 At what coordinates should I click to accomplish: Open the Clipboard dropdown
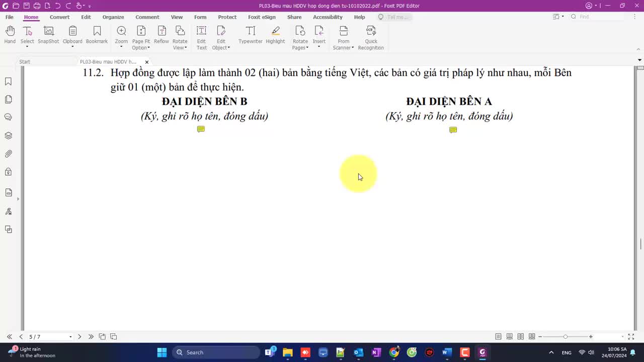(x=72, y=47)
